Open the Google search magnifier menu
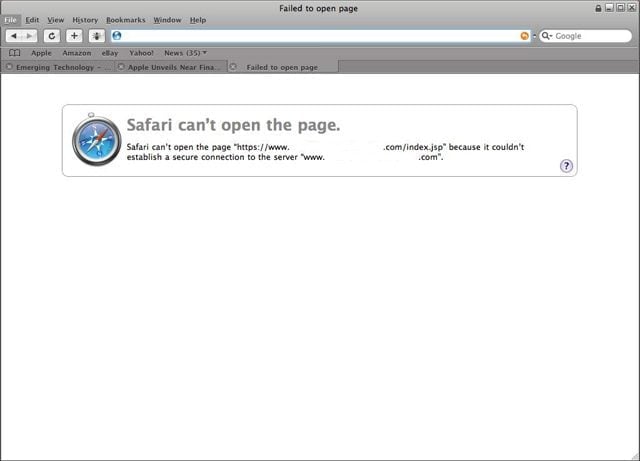 coord(547,36)
